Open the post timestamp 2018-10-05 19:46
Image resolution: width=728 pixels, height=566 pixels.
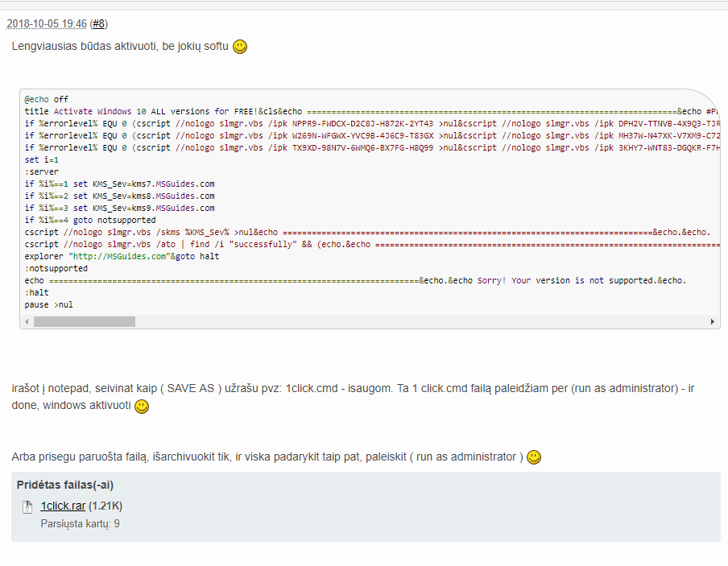coord(47,23)
